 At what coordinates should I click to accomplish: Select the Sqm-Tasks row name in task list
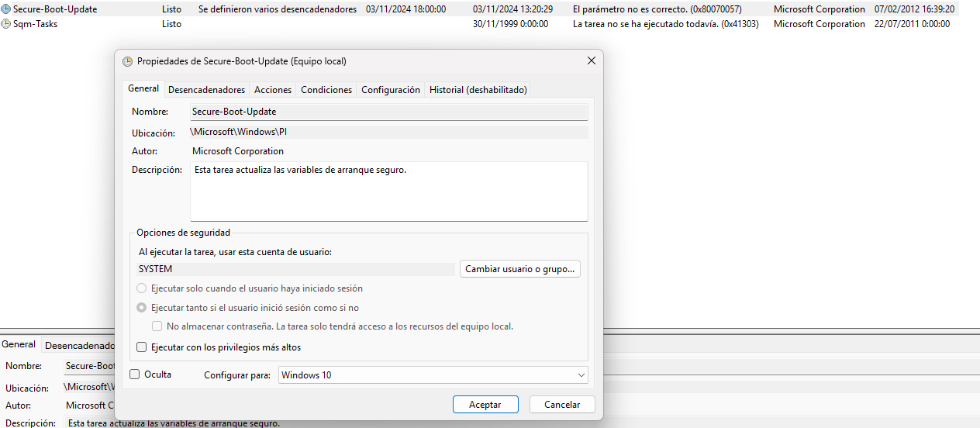tap(36, 24)
